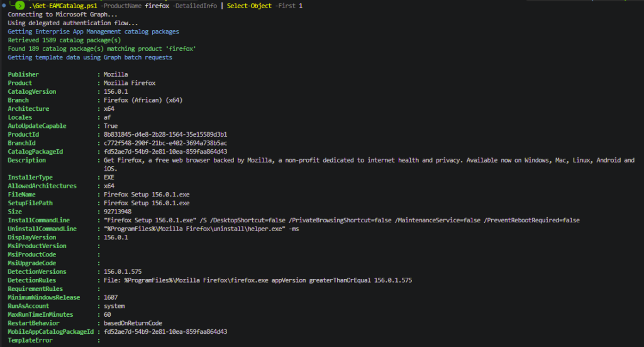Click the Get-EAMCatalog.ps1 script name
The width and height of the screenshot is (644, 347).
[63, 6]
